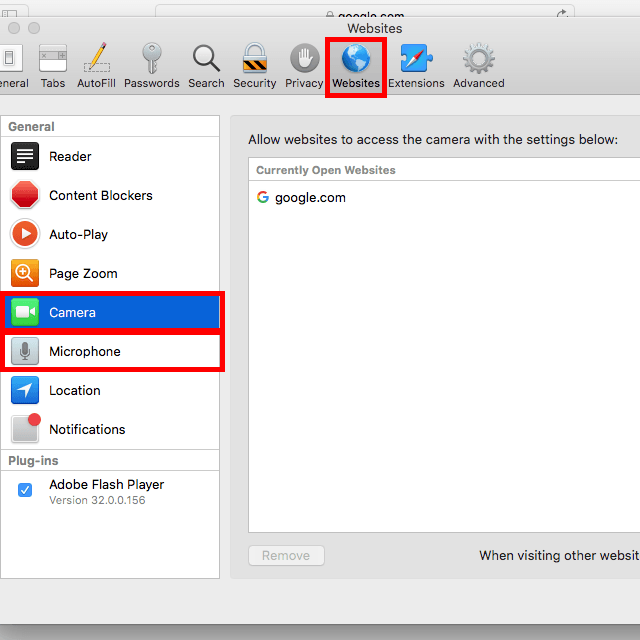Click the Remove button
The width and height of the screenshot is (640, 640).
tap(286, 556)
